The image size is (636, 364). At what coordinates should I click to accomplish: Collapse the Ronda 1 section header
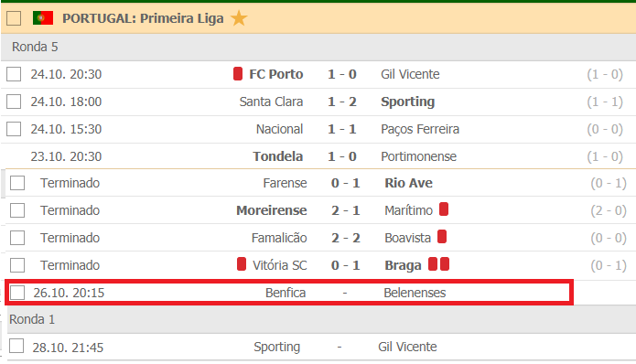click(x=321, y=319)
